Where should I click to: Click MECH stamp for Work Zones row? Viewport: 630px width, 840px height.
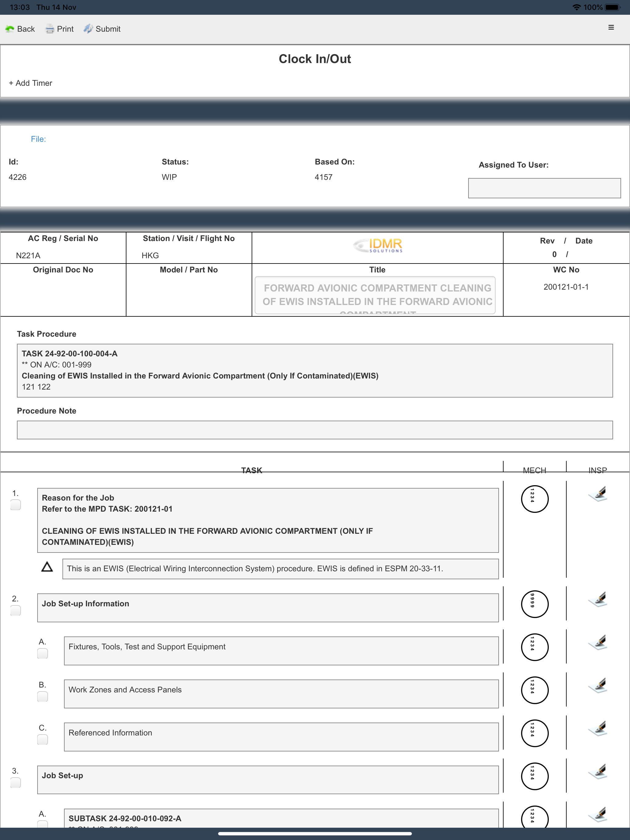[x=534, y=690]
